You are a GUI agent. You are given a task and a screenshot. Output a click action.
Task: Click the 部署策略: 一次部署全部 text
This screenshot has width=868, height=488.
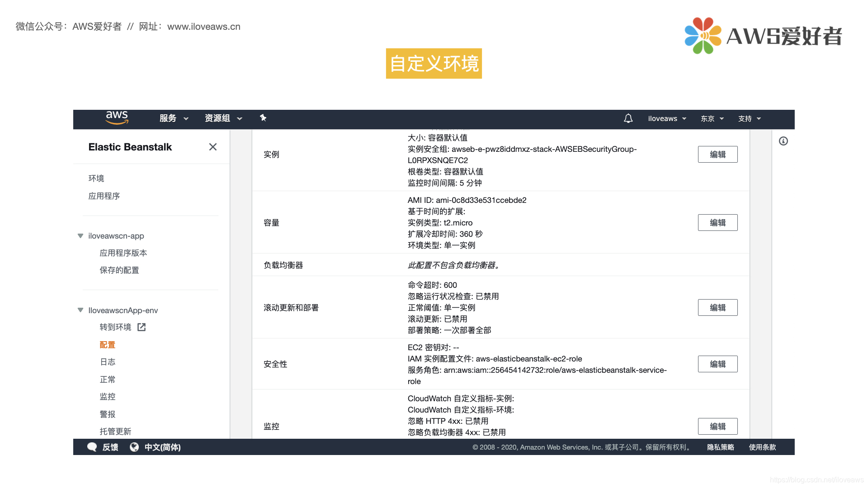(x=449, y=330)
